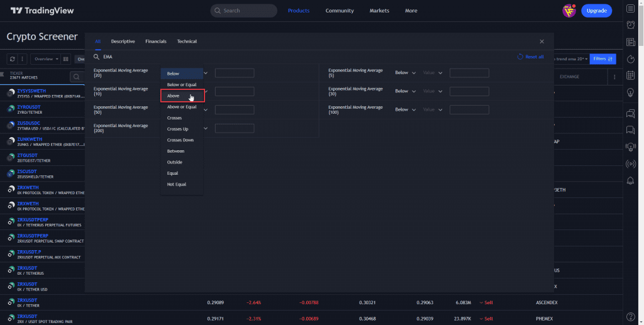Open the ZRXUSDT.P ticker link

pos(29,252)
